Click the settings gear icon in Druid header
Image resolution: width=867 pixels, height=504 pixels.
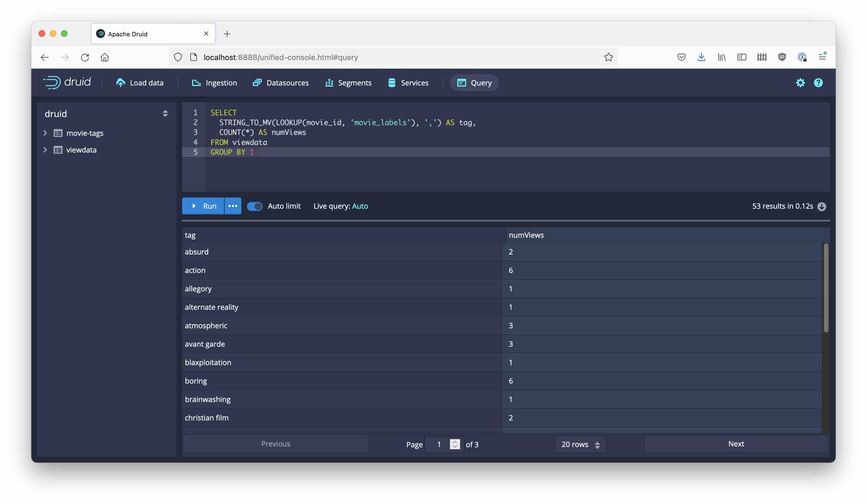pyautogui.click(x=800, y=83)
